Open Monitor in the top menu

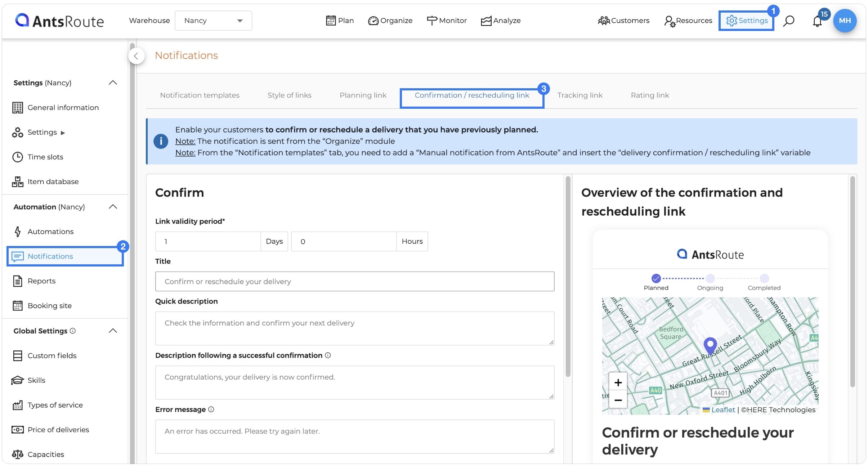447,21
